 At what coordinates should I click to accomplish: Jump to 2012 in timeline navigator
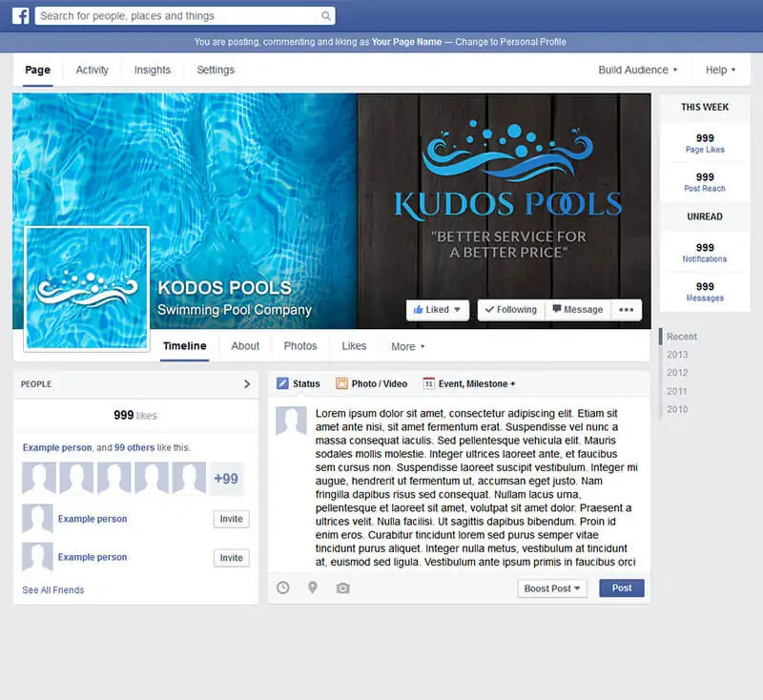pyautogui.click(x=677, y=373)
